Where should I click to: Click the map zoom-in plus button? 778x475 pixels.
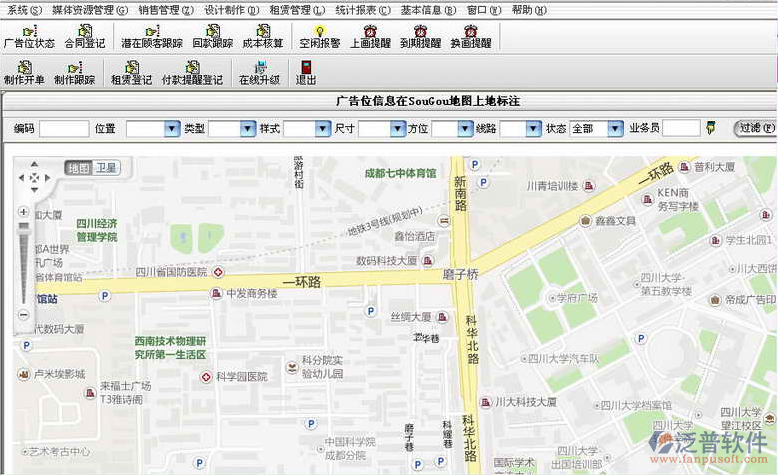[x=23, y=212]
